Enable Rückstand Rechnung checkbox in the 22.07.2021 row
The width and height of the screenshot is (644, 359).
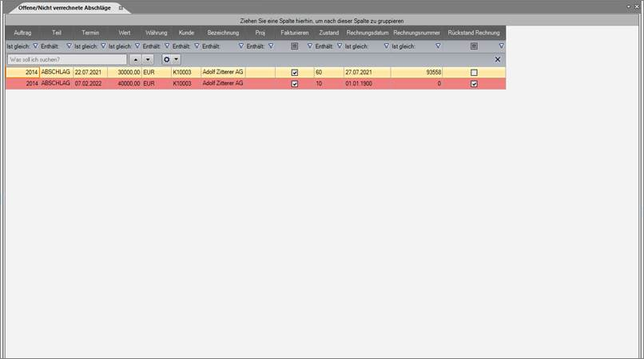click(x=474, y=72)
